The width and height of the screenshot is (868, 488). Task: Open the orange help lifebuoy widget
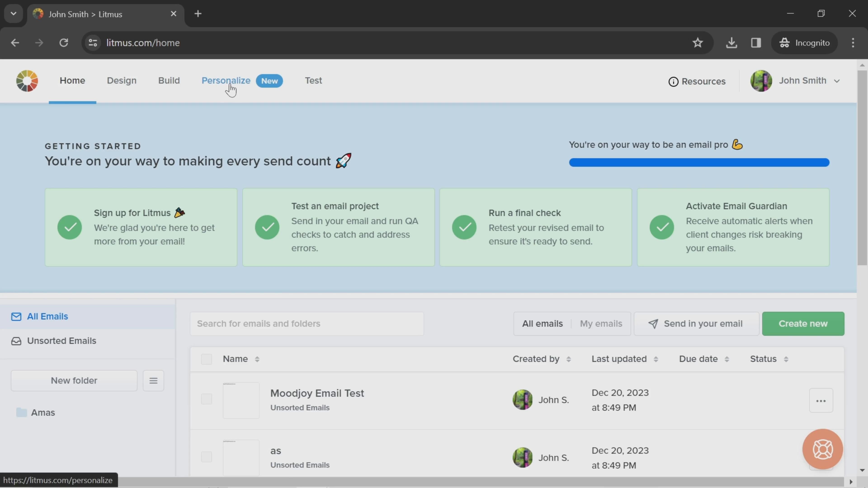click(823, 449)
